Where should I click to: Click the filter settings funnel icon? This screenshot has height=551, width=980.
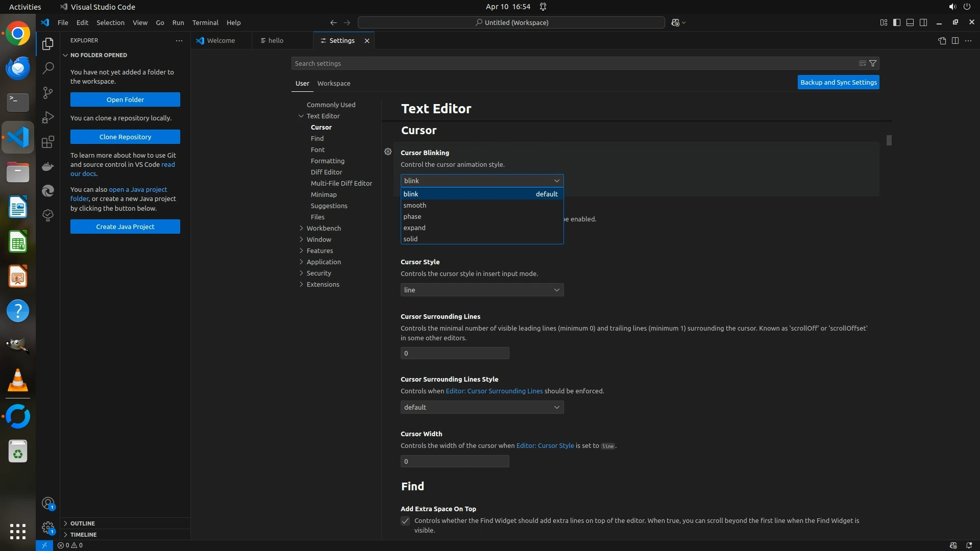pos(873,63)
